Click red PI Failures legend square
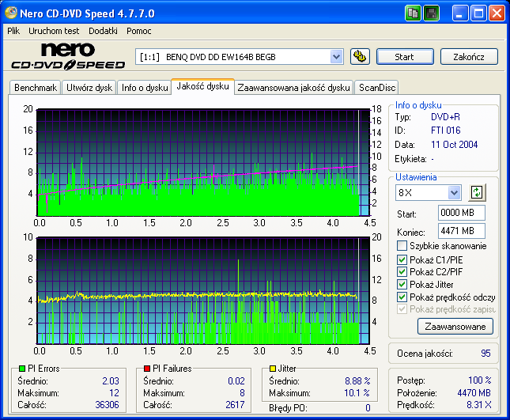The image size is (510, 420). coord(147,369)
